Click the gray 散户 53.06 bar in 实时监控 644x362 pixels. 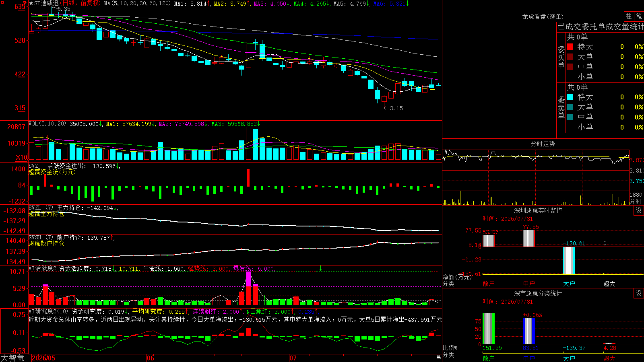489,241
